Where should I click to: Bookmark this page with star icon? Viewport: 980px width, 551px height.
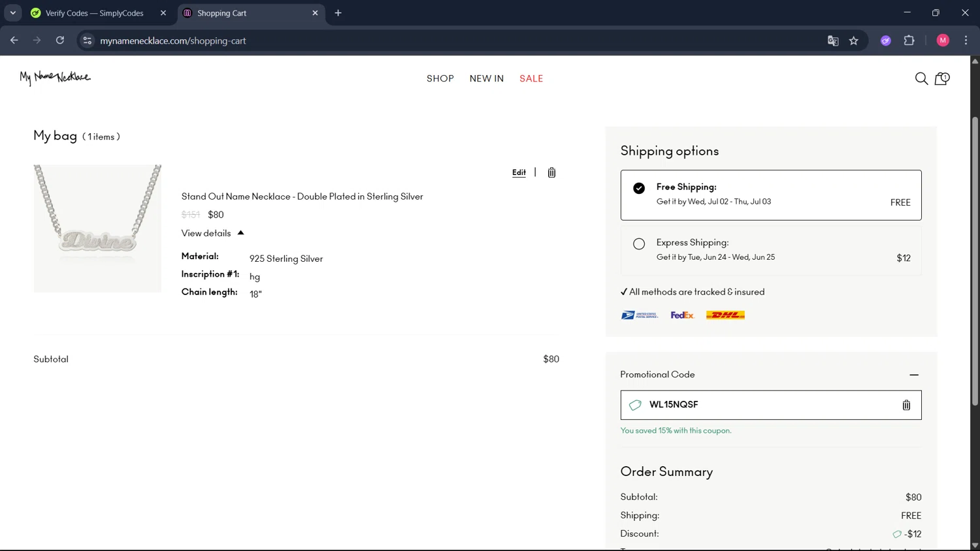[853, 40]
